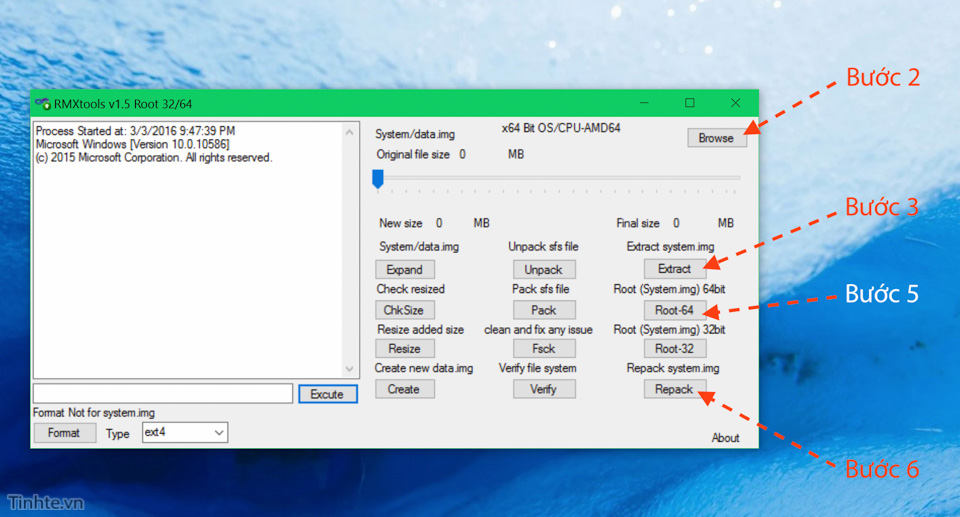Click the 'x64 Bit OS/CPU-AMD64' text
The image size is (960, 517).
point(561,128)
